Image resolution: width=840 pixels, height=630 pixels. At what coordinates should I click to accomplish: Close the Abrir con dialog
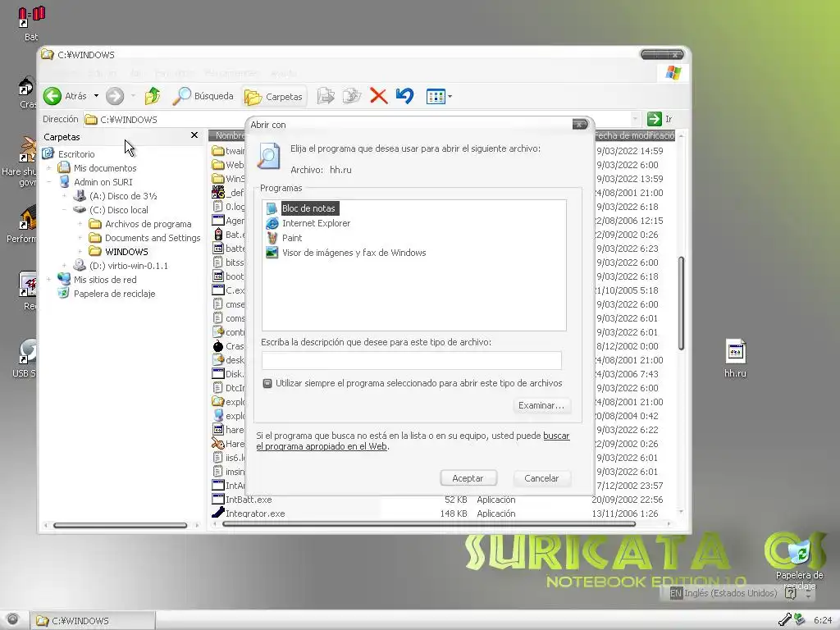click(x=580, y=125)
